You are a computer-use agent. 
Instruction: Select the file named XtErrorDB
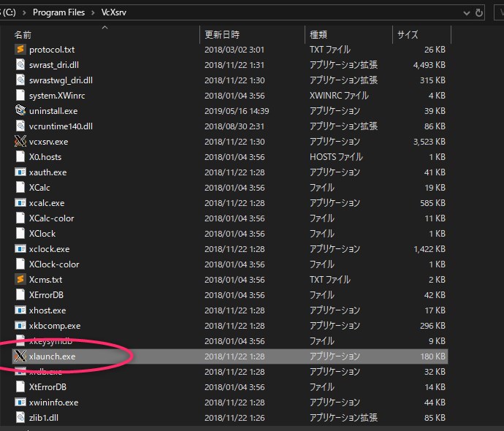47,387
